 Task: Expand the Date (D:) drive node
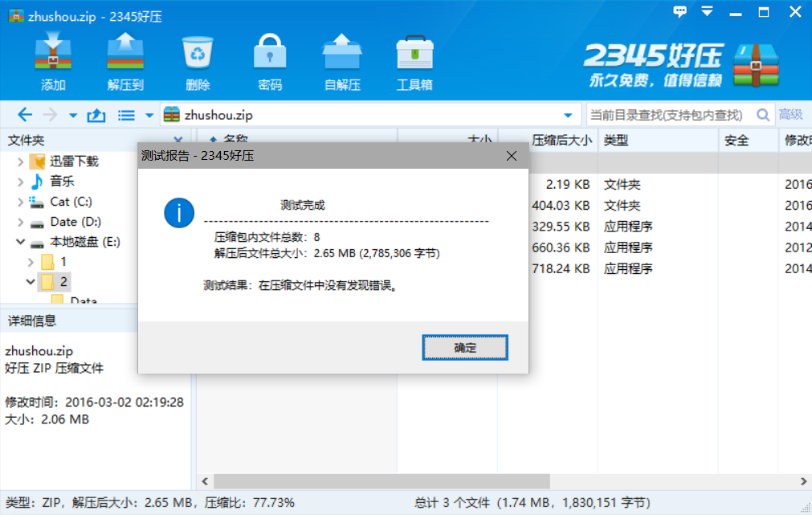tap(20, 223)
